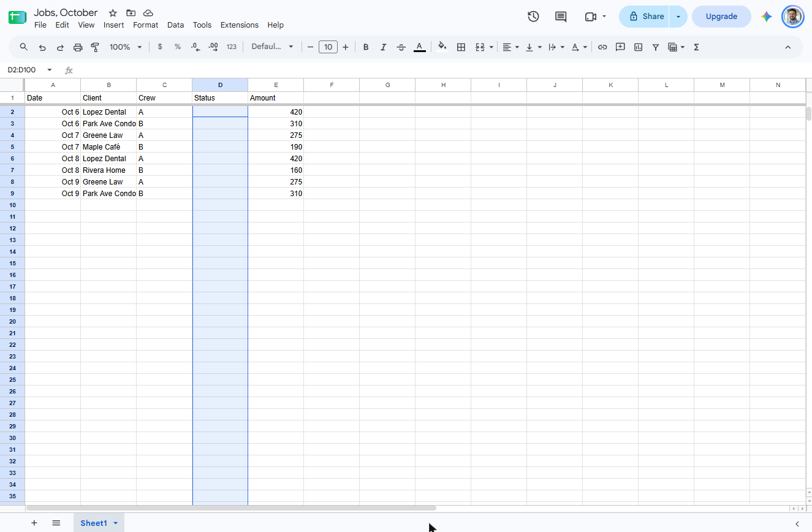Expand the Share options arrow

click(678, 17)
